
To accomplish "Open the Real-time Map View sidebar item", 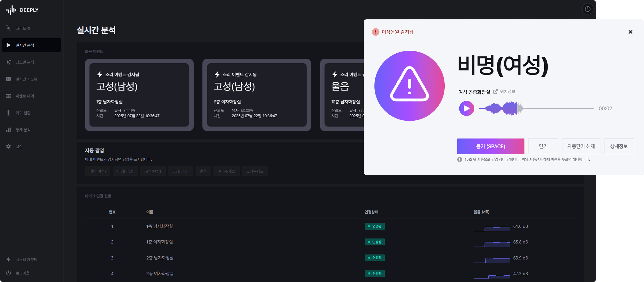I will [26, 79].
